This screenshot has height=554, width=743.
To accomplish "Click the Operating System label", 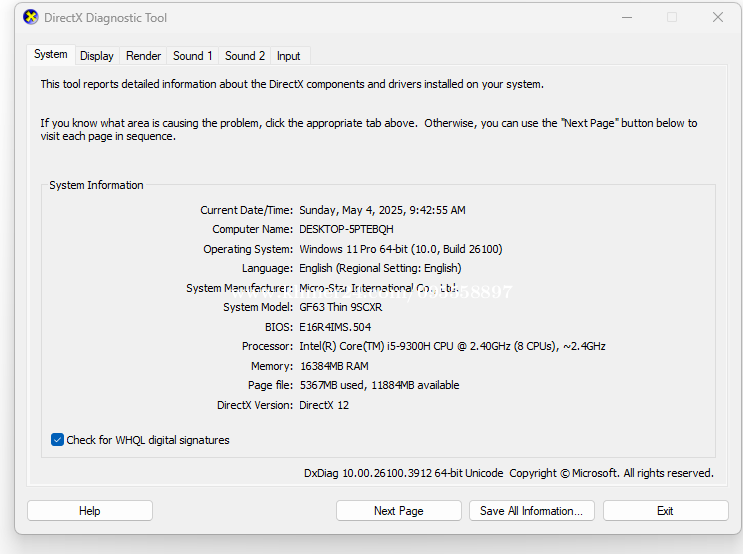I will click(248, 249).
